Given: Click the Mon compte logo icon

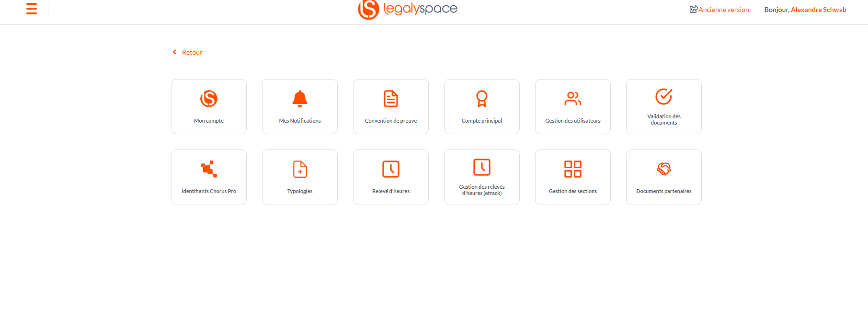Looking at the screenshot, I should pyautogui.click(x=209, y=99).
